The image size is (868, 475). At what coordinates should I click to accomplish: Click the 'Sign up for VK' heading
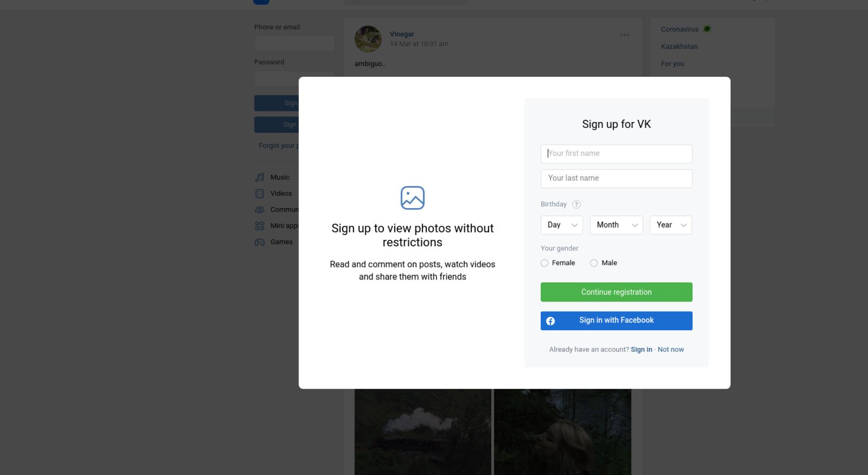[616, 124]
